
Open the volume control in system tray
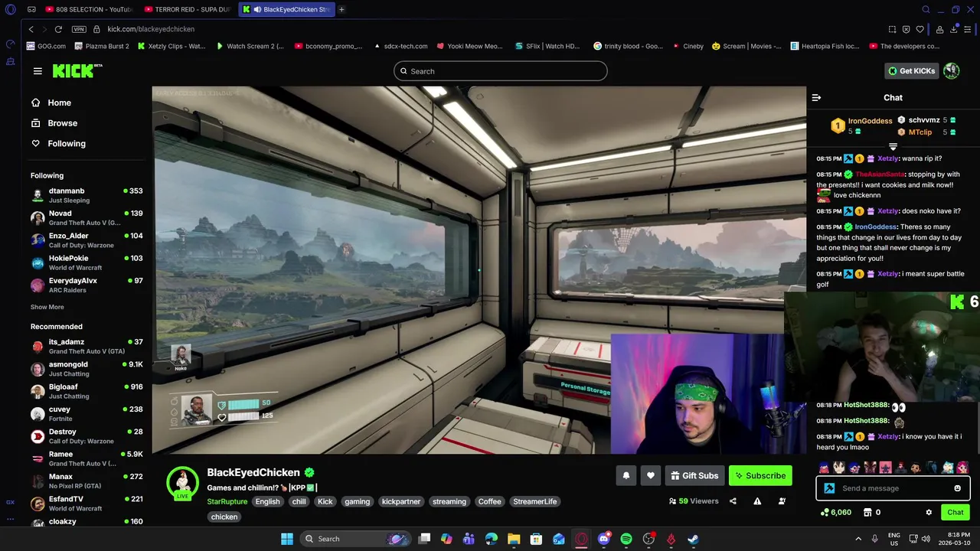926,539
